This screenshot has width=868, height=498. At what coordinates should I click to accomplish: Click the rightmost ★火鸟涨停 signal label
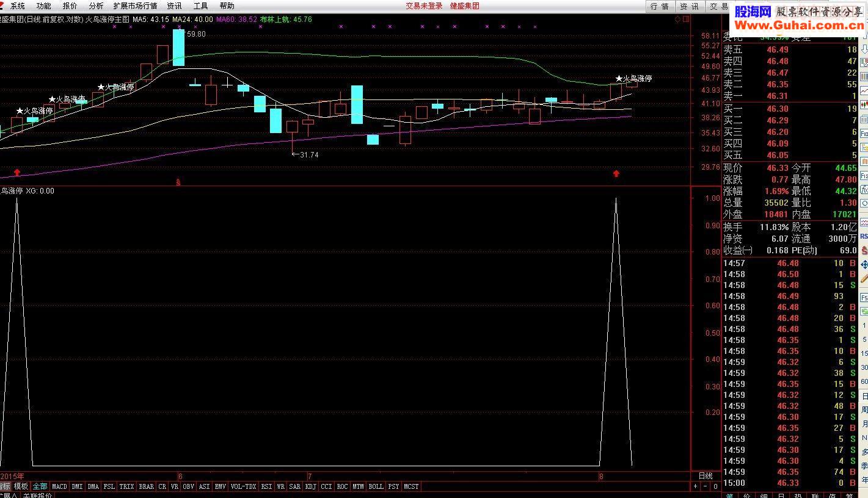point(633,79)
